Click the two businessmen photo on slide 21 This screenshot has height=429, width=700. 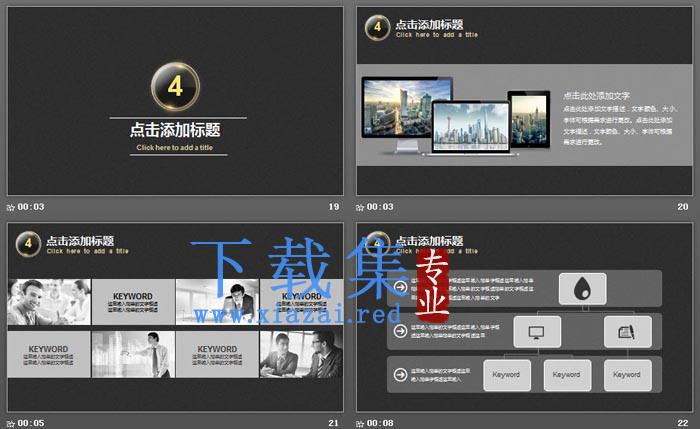(302, 354)
